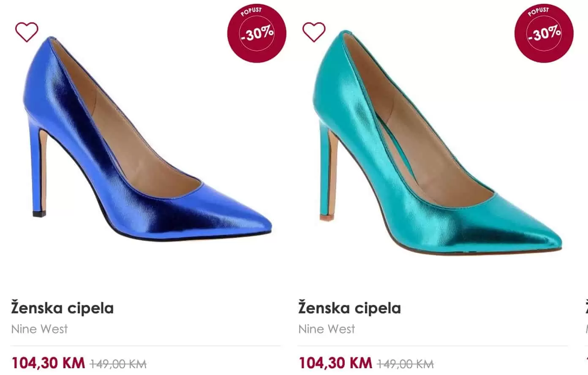The image size is (588, 375).
Task: Toggle the heart on the teal shoe
Action: (314, 32)
